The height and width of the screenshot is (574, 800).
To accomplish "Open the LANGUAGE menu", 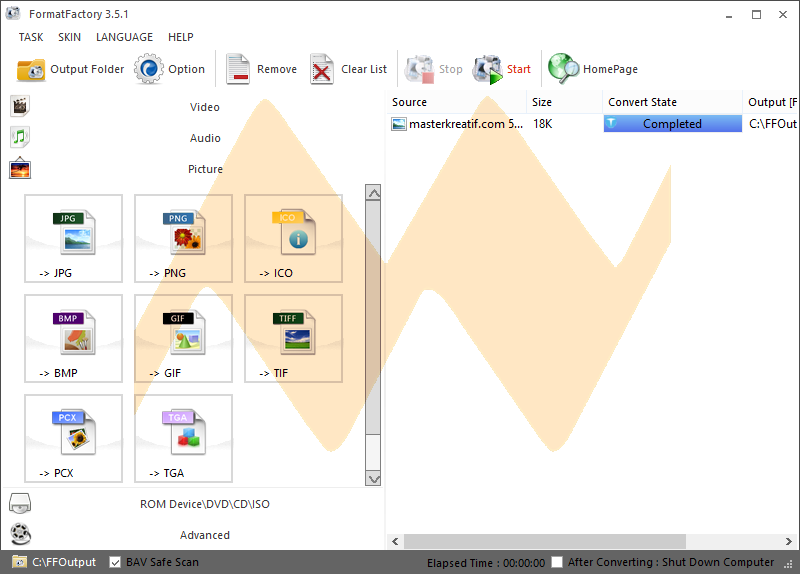I will click(124, 37).
